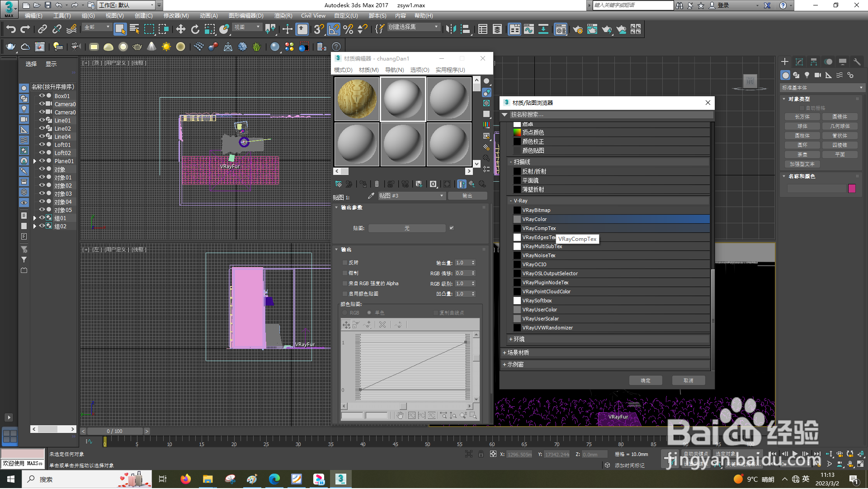Open Firefox from the taskbar
The width and height of the screenshot is (868, 489).
pyautogui.click(x=185, y=479)
